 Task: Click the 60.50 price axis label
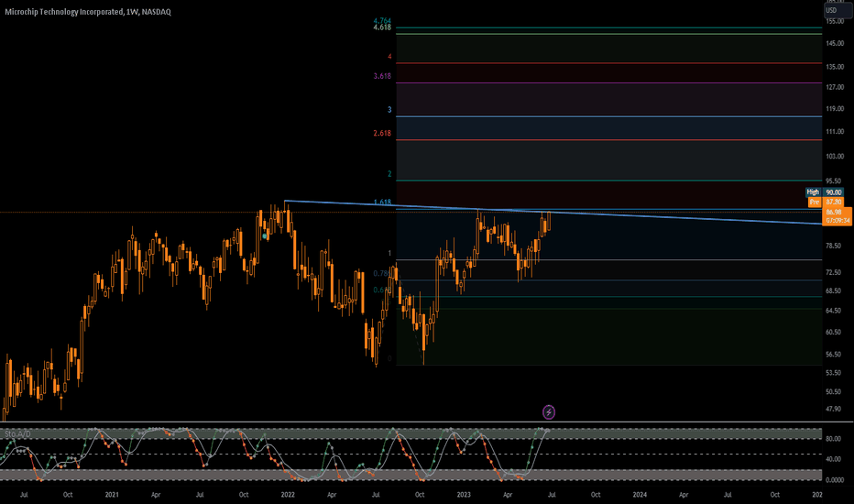(834, 333)
